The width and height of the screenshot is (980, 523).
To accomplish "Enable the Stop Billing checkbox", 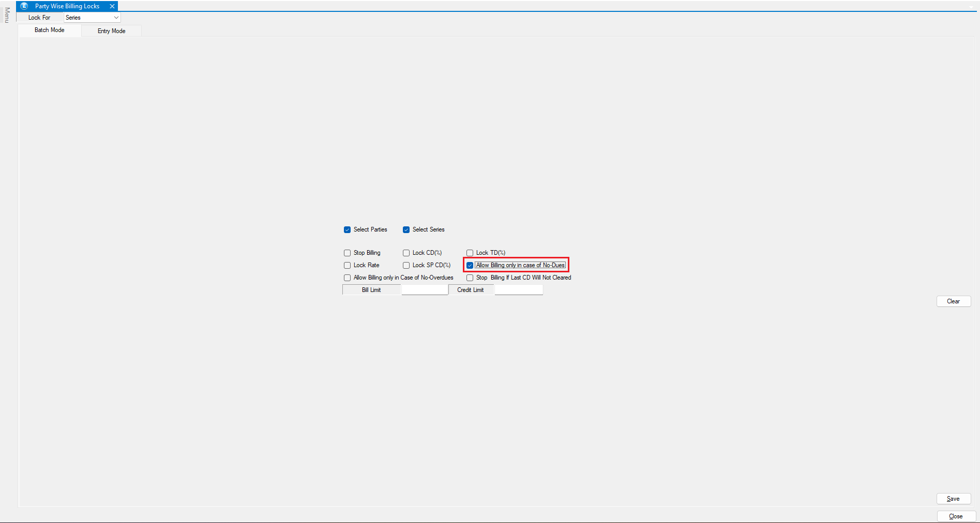I will pyautogui.click(x=347, y=253).
